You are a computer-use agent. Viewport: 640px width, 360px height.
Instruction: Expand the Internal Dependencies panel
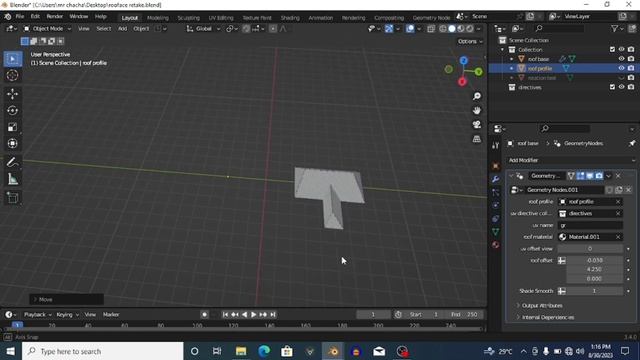pyautogui.click(x=547, y=317)
